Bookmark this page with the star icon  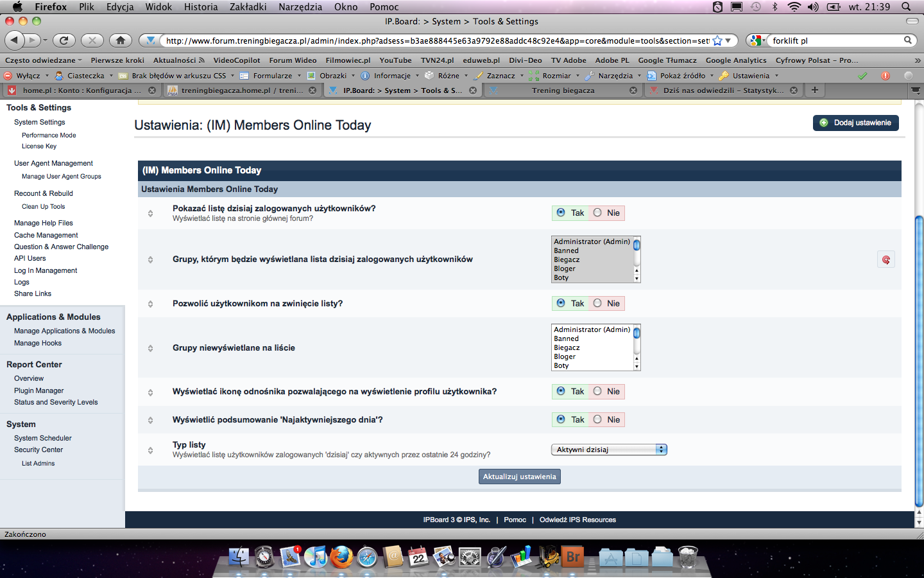pyautogui.click(x=717, y=40)
